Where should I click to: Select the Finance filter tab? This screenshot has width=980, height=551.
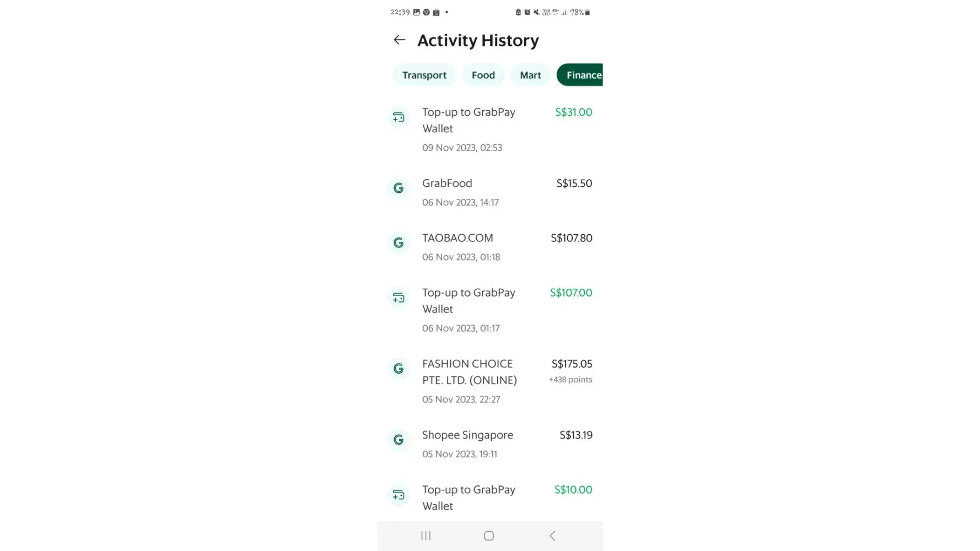coord(581,75)
